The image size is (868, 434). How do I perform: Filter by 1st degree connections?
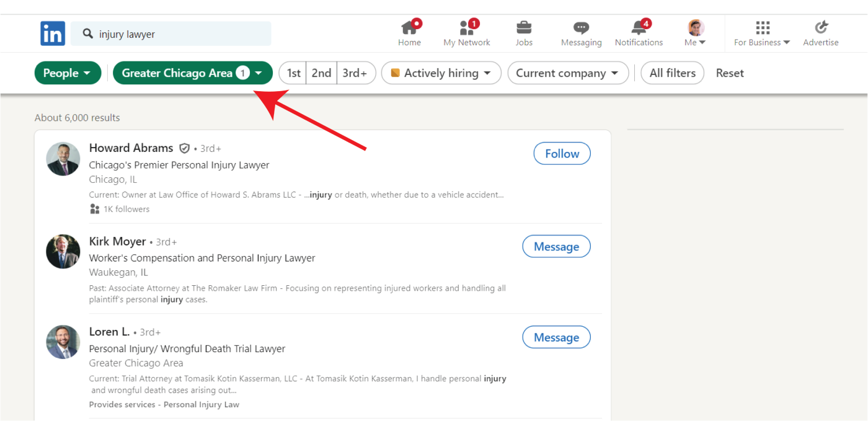294,73
